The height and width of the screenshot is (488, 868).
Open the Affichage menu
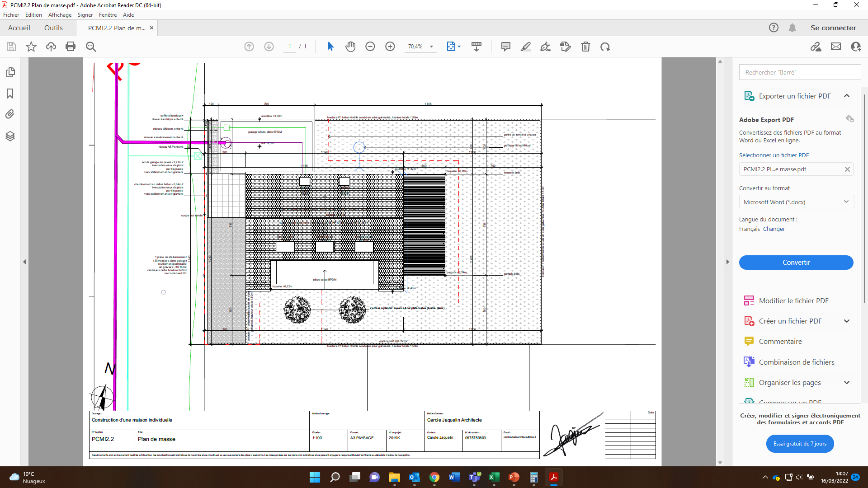pos(60,15)
